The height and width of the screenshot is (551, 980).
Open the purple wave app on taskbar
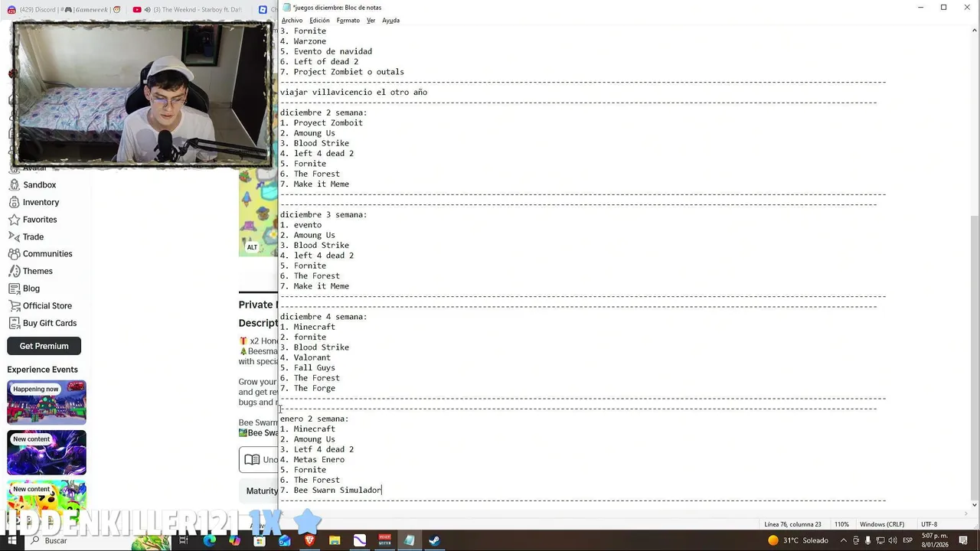360,540
